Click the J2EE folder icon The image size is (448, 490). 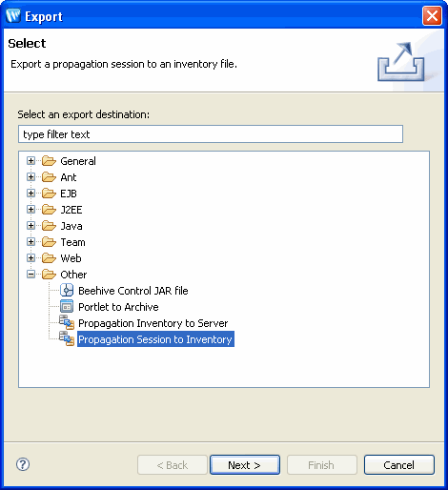(x=49, y=210)
